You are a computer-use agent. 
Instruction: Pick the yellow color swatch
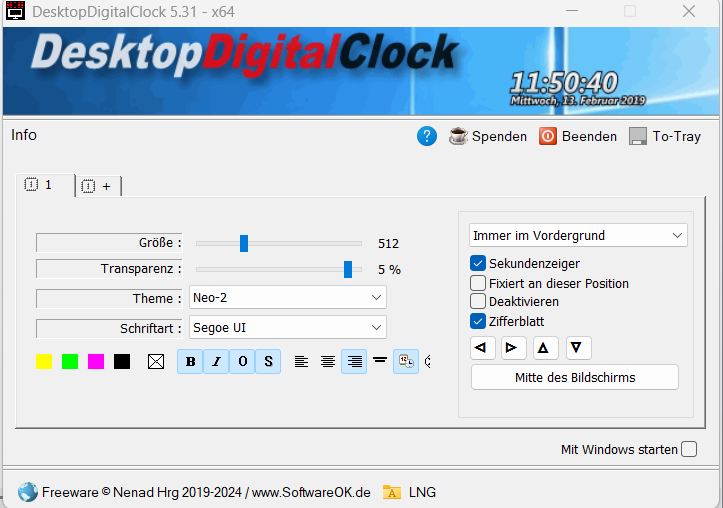[x=44, y=361]
